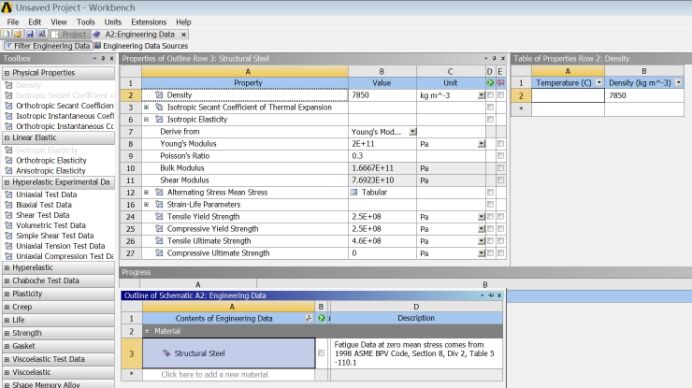Close the A2:Engineering Data tab
This screenshot has height=388, width=692.
(184, 34)
